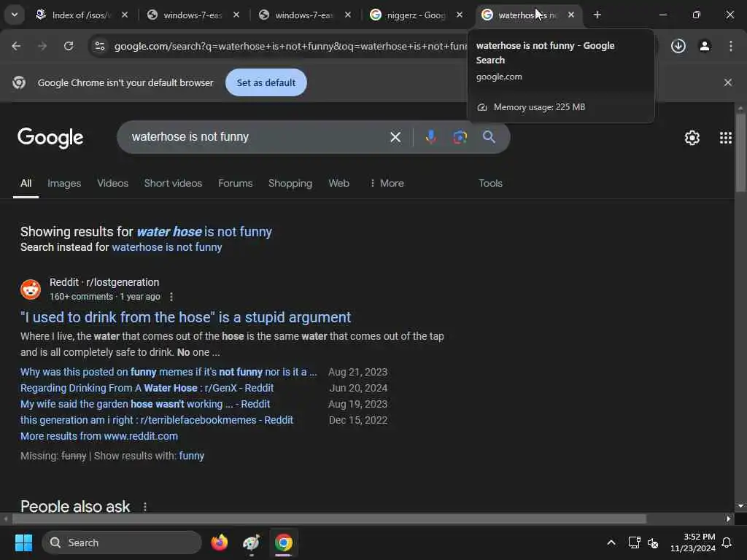Go back to previous page
Viewport: 747px width, 560px height.
[16, 46]
